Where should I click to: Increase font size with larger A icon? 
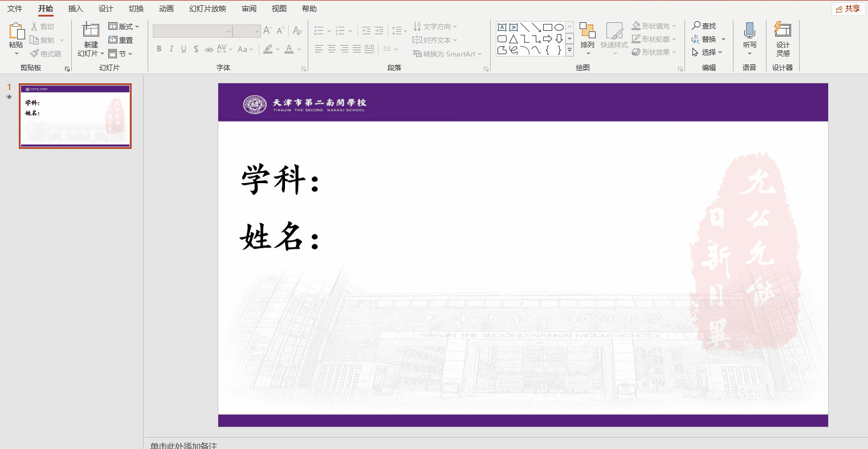[267, 31]
